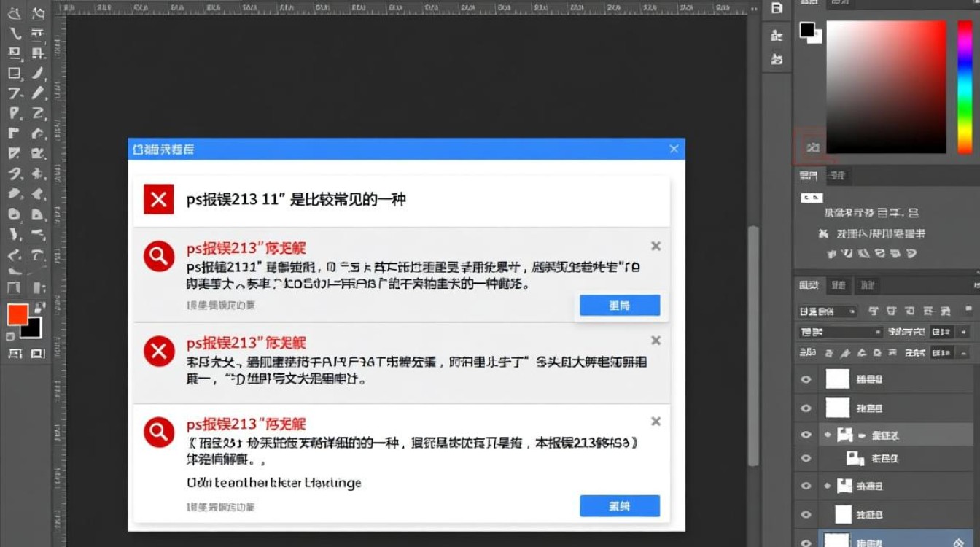Toggle visibility of the highlighted group layer
The image size is (980, 547).
click(x=806, y=435)
